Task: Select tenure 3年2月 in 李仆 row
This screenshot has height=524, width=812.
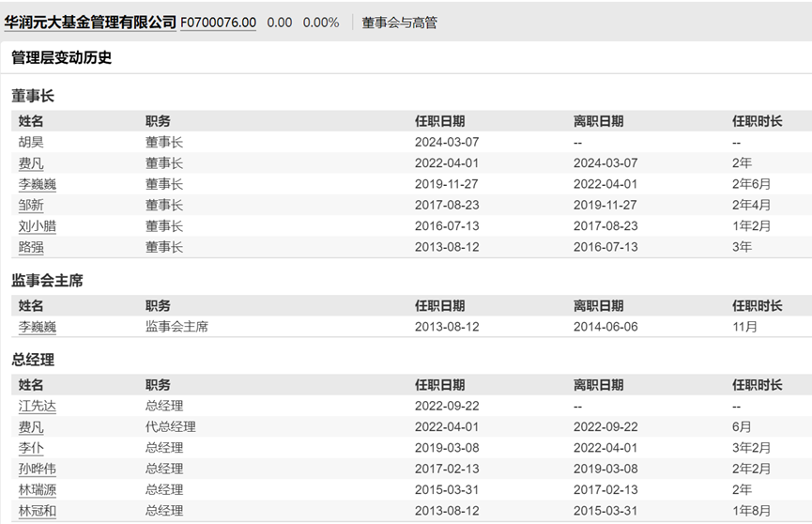Action: point(751,448)
